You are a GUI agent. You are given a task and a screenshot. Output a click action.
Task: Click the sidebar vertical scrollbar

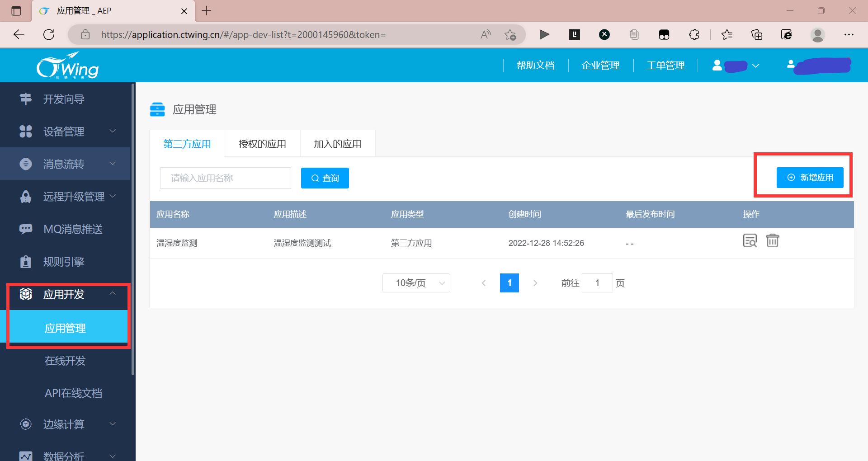click(x=133, y=229)
